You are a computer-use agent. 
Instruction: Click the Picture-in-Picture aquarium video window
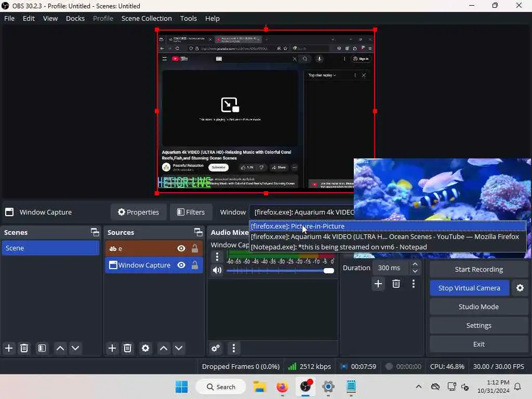[x=442, y=190]
